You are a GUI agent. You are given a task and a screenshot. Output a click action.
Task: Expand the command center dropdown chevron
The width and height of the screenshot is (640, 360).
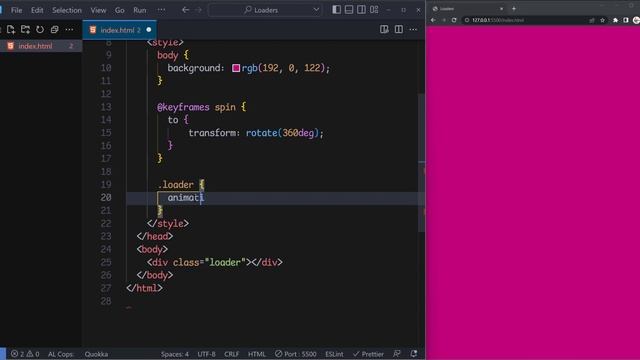tap(316, 10)
